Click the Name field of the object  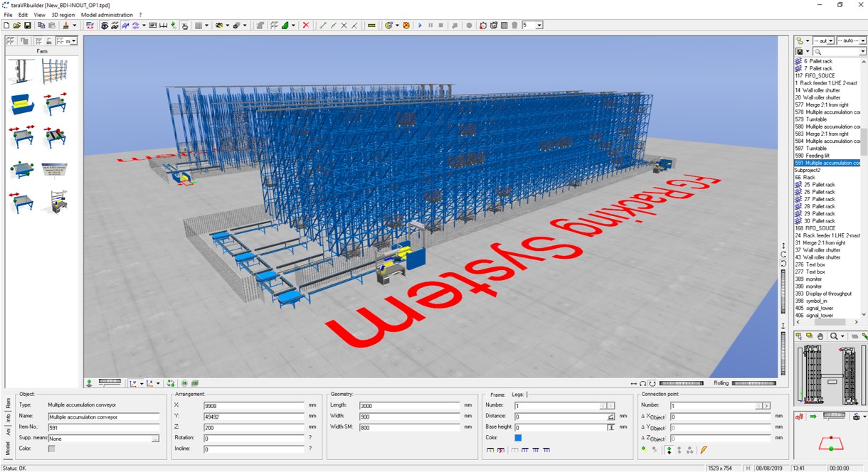(x=103, y=417)
